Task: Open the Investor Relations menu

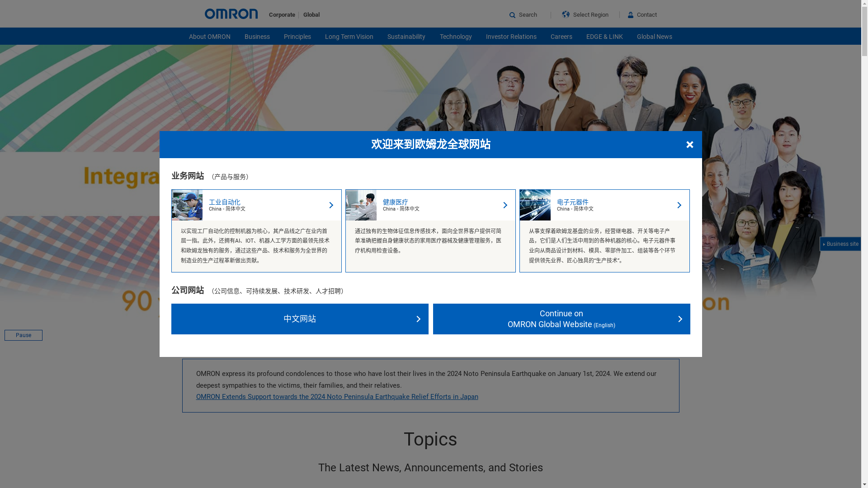Action: point(511,37)
